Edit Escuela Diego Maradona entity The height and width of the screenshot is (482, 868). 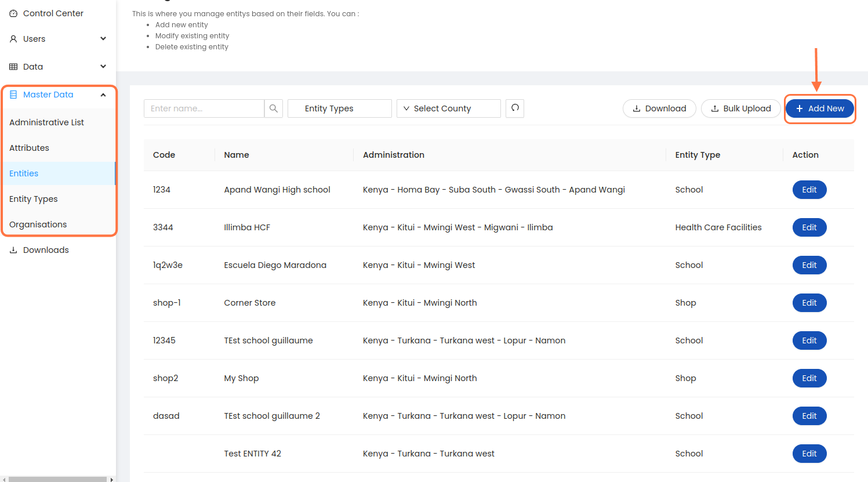pyautogui.click(x=809, y=265)
